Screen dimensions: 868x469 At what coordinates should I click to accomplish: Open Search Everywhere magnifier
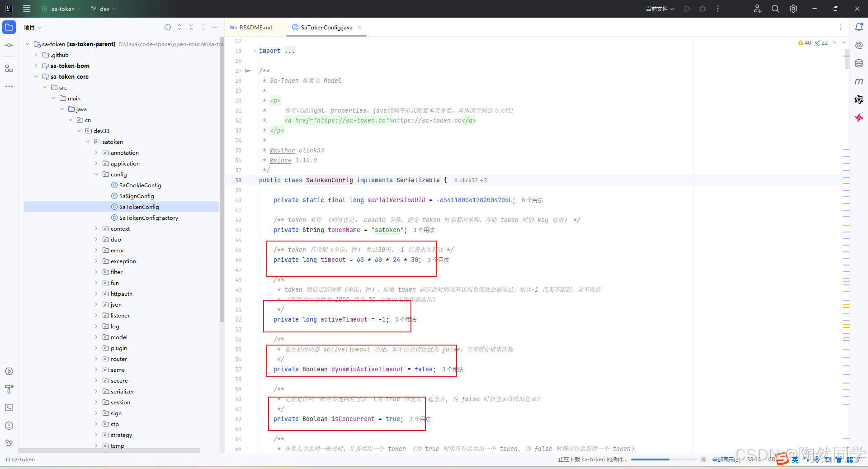(x=775, y=9)
